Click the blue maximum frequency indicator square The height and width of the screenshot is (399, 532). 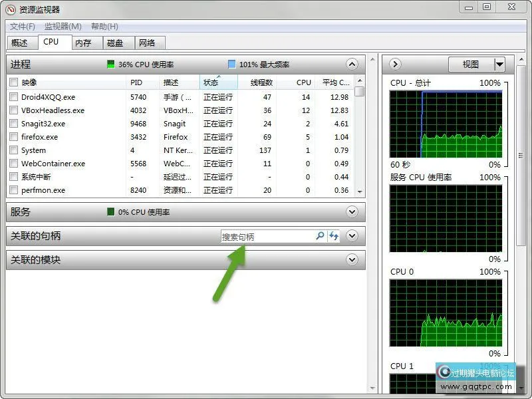[231, 65]
